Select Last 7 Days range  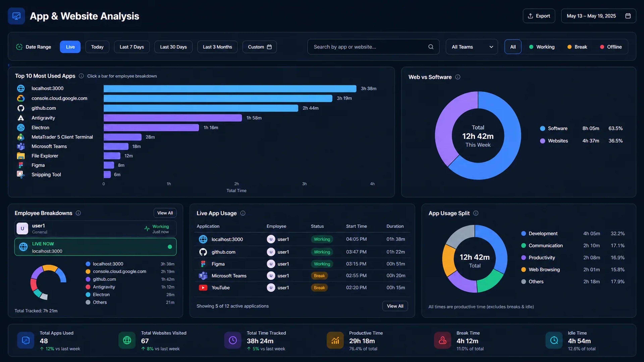point(132,47)
